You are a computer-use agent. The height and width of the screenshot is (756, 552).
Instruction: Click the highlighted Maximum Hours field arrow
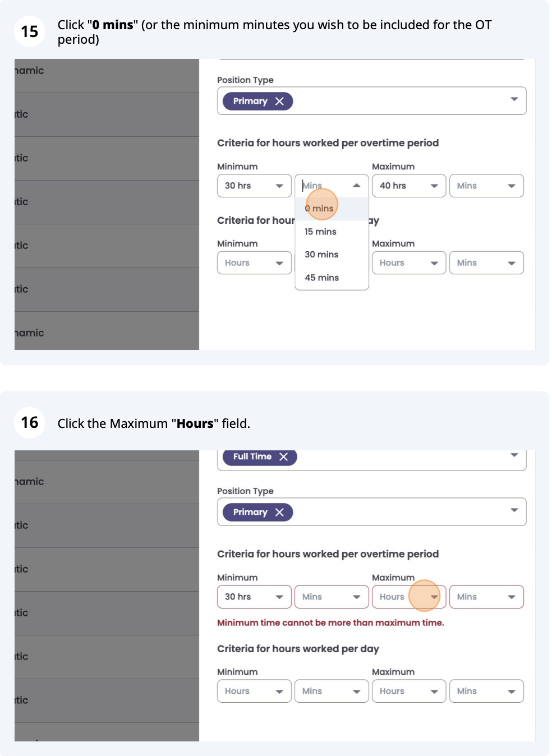[x=433, y=597]
